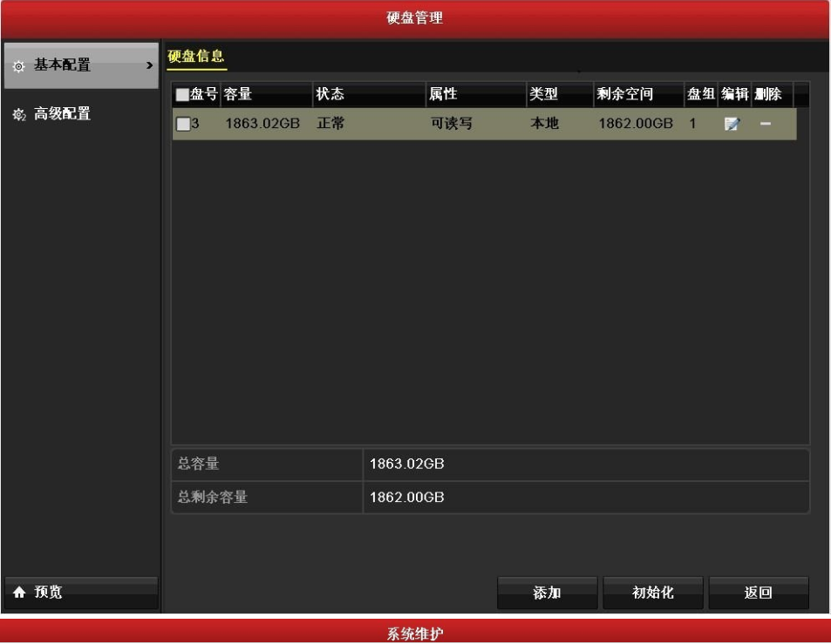Expand the chevron arrow on 基本配置
Image resolution: width=831 pixels, height=644 pixels.
(149, 66)
